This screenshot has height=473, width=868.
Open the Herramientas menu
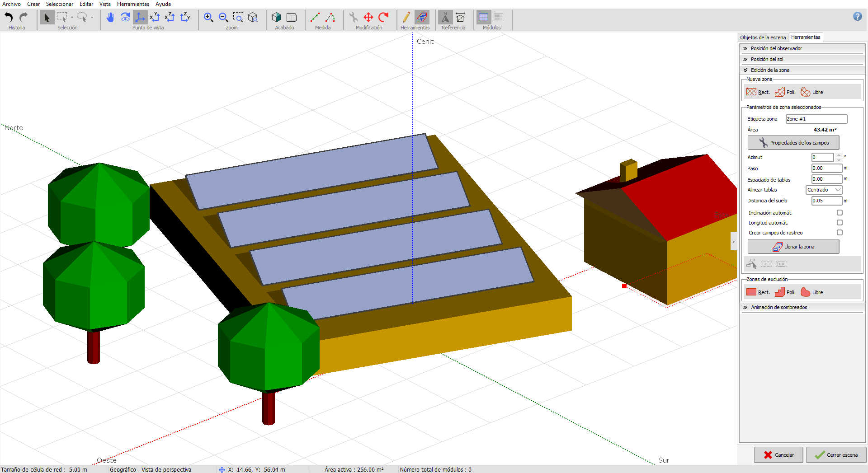point(133,4)
